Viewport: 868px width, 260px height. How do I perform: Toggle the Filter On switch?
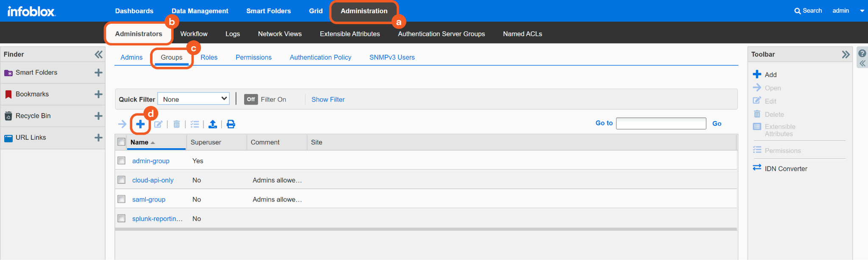click(x=251, y=100)
